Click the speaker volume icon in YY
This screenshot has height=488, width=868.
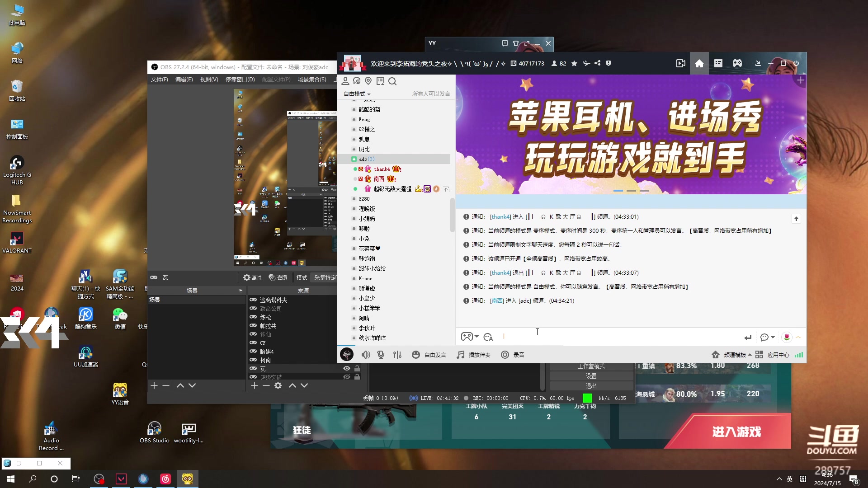[365, 355]
